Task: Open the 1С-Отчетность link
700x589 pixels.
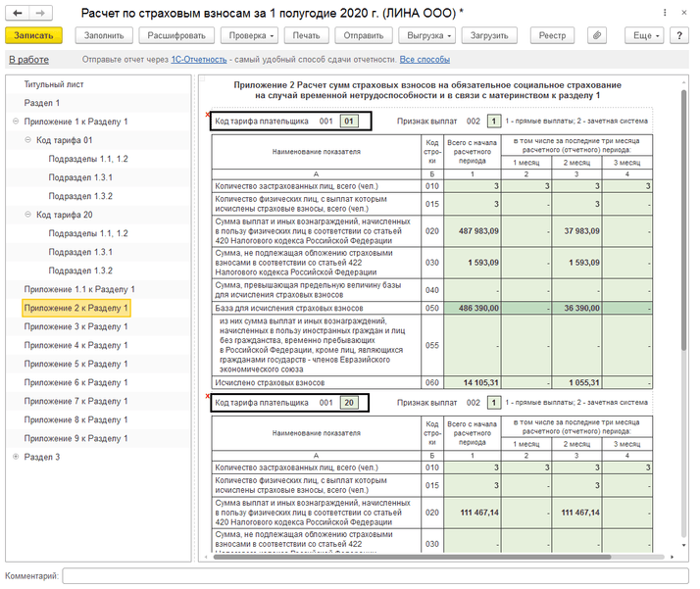Action: [199, 60]
